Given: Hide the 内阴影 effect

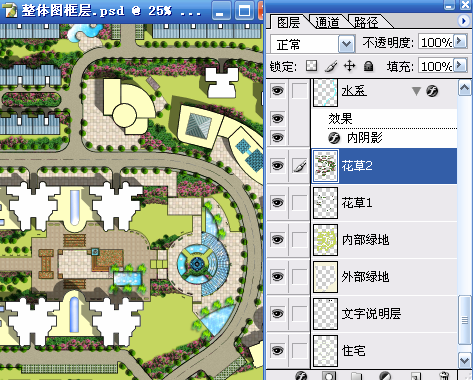Looking at the screenshot, I should click(x=277, y=137).
